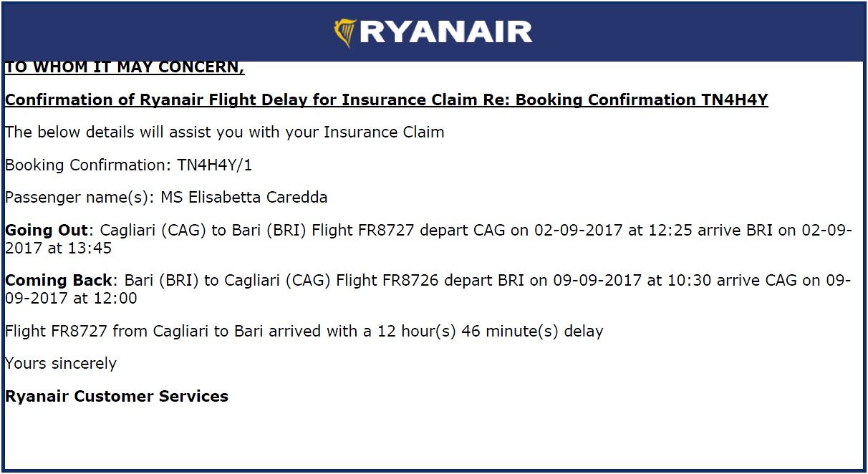
Task: Select the booking confirmation code TN4H4Y/1
Action: (215, 165)
